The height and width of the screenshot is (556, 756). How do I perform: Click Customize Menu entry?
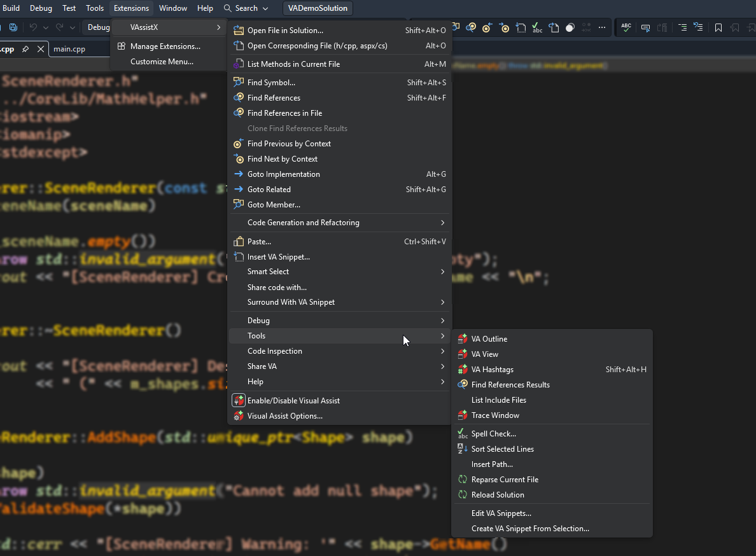(x=168, y=62)
